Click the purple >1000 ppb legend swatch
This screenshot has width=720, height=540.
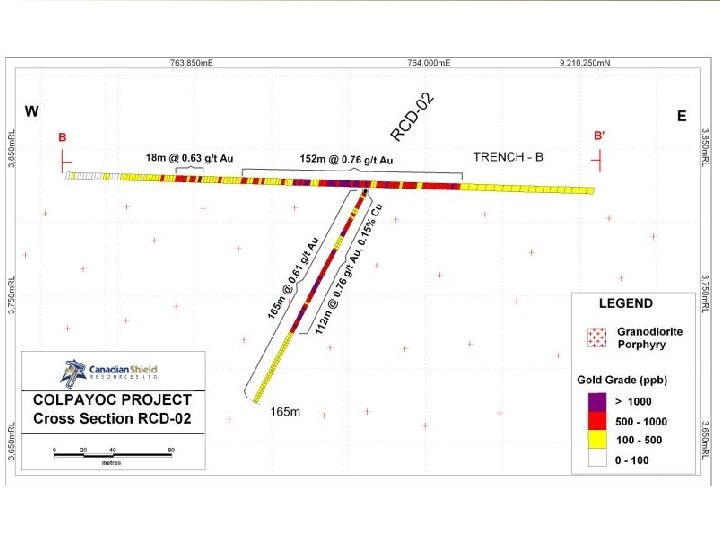[x=597, y=402]
